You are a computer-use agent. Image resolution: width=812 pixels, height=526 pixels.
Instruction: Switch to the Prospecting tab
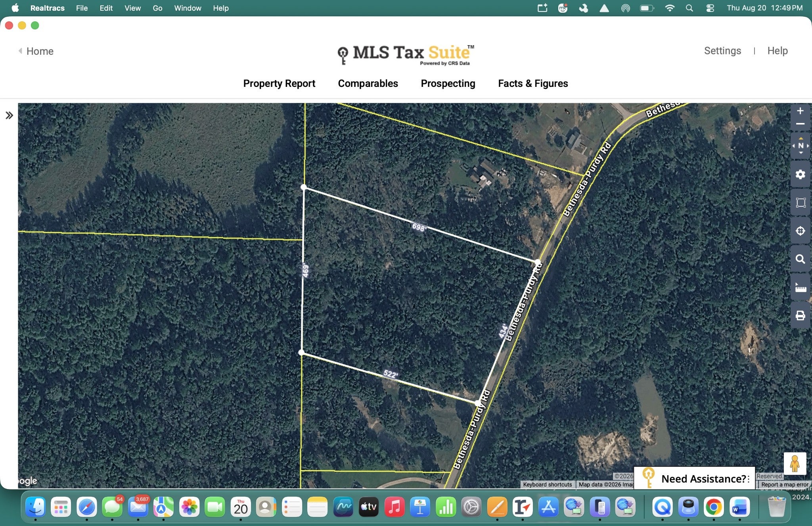coord(448,83)
